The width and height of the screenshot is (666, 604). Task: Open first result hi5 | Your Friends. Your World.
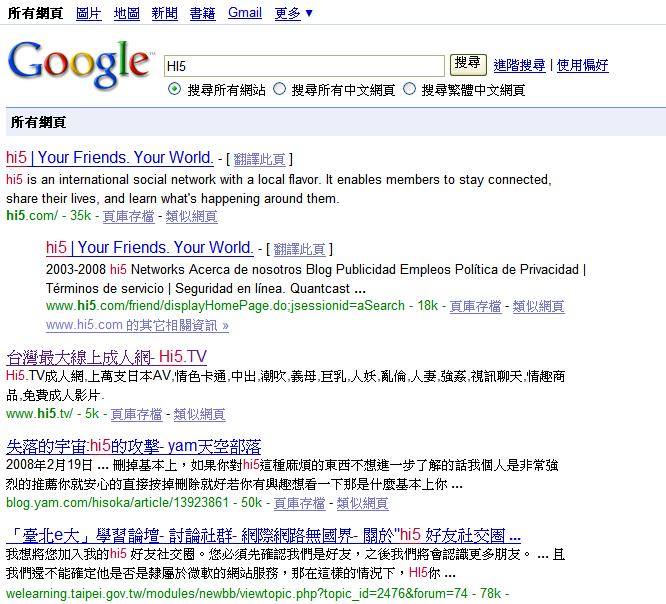click(x=110, y=158)
